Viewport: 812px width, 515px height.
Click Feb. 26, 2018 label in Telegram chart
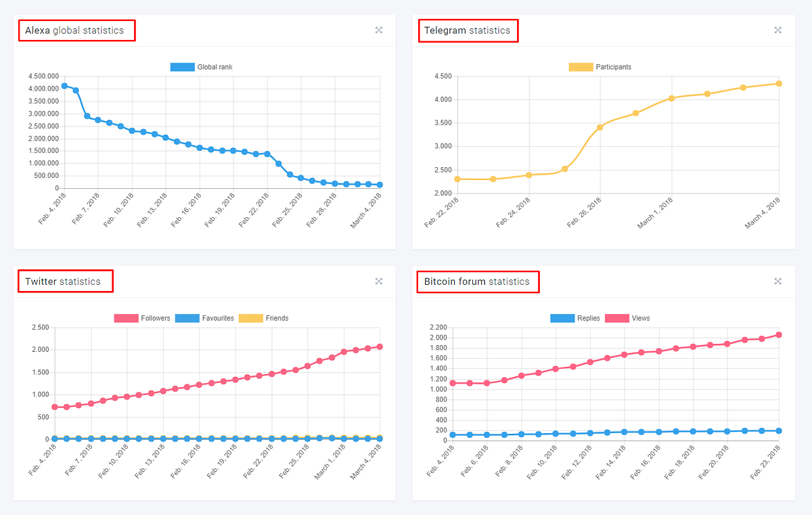pyautogui.click(x=585, y=212)
